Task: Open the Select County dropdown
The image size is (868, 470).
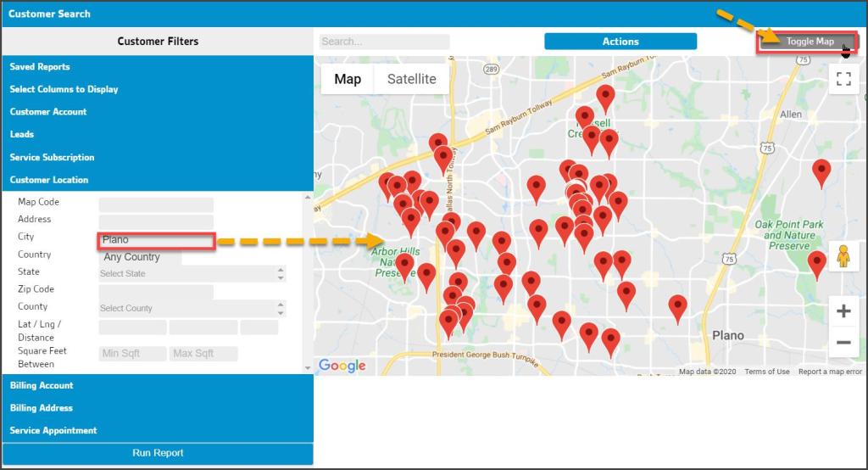Action: pyautogui.click(x=192, y=309)
